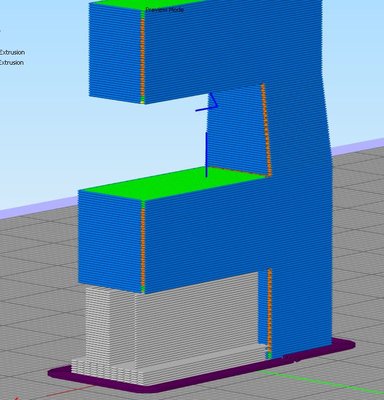This screenshot has height=400, width=384.
Task: Select the lower Extrusion legend entry
Action: 12,63
